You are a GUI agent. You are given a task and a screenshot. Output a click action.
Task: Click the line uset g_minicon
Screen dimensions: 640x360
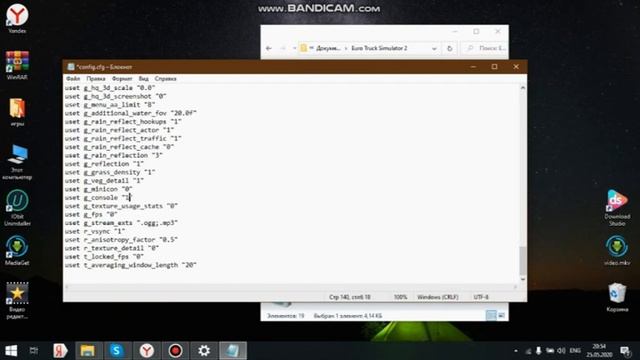click(98, 189)
